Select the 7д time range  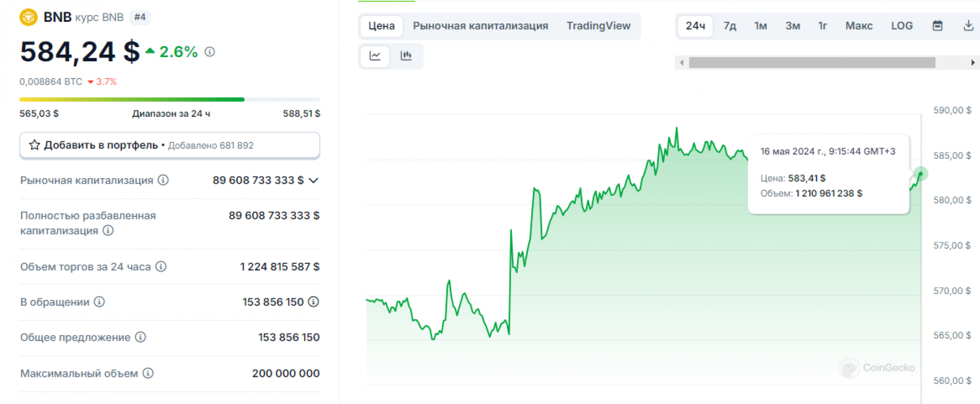click(729, 26)
